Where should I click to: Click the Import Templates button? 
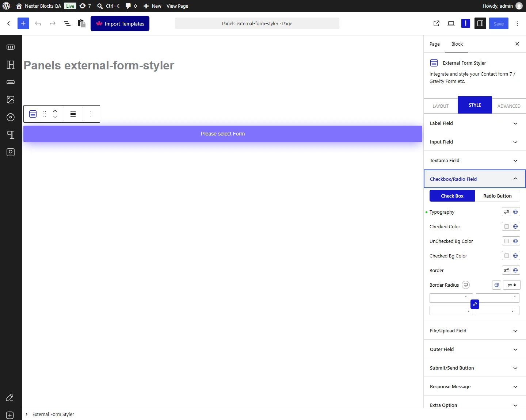click(x=120, y=23)
